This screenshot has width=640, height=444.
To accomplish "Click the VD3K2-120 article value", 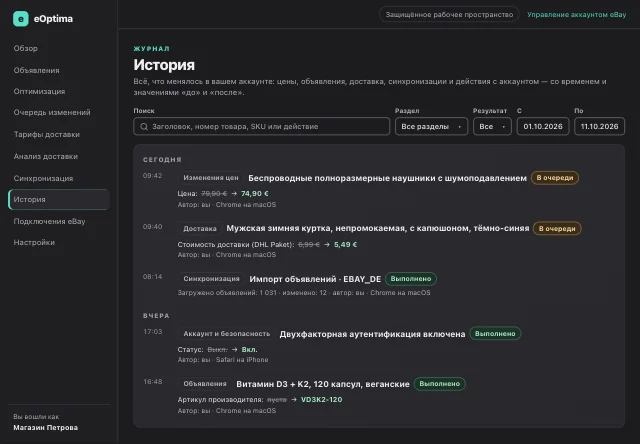I will (321, 400).
